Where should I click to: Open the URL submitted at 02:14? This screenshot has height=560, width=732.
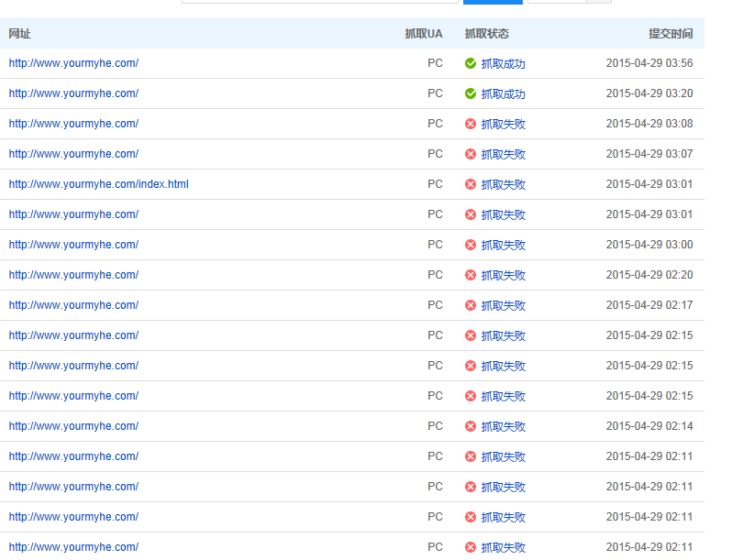coord(73,426)
